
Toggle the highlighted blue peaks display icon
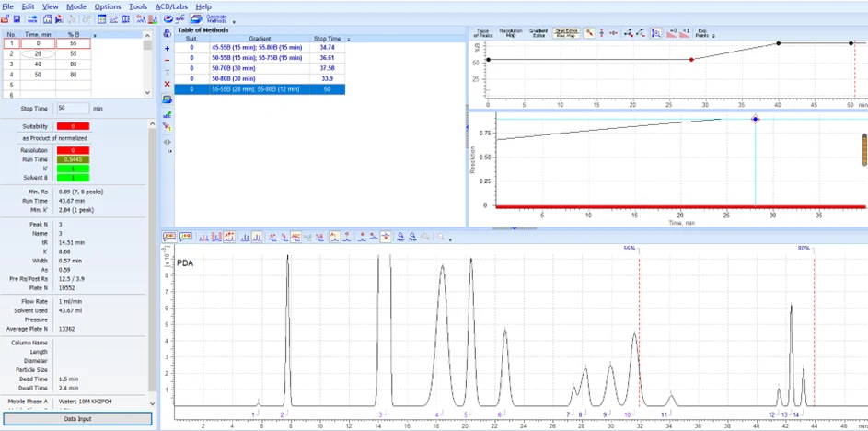click(x=257, y=237)
